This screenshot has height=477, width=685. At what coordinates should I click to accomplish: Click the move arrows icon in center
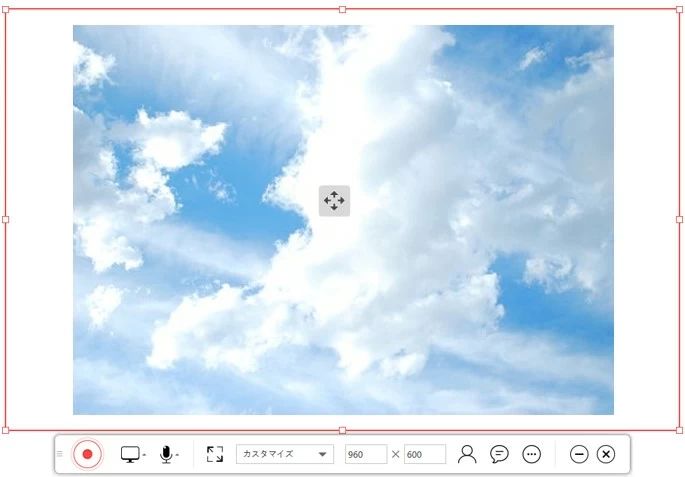pyautogui.click(x=334, y=201)
